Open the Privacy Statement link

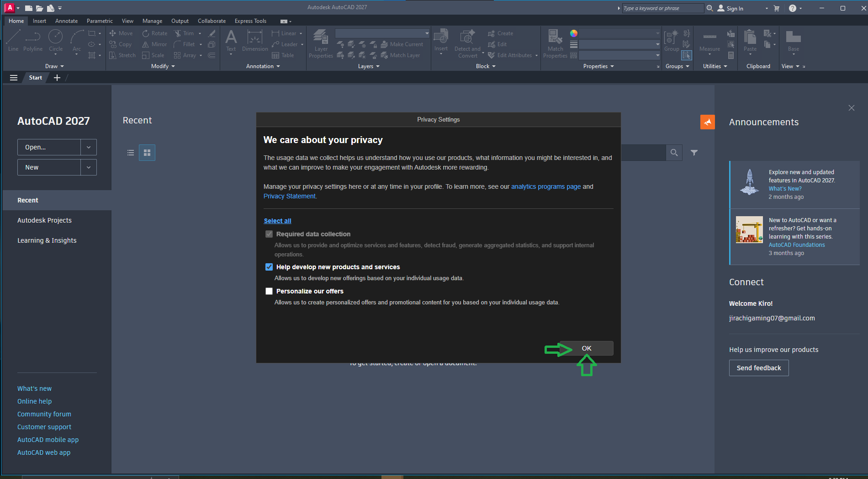click(289, 196)
